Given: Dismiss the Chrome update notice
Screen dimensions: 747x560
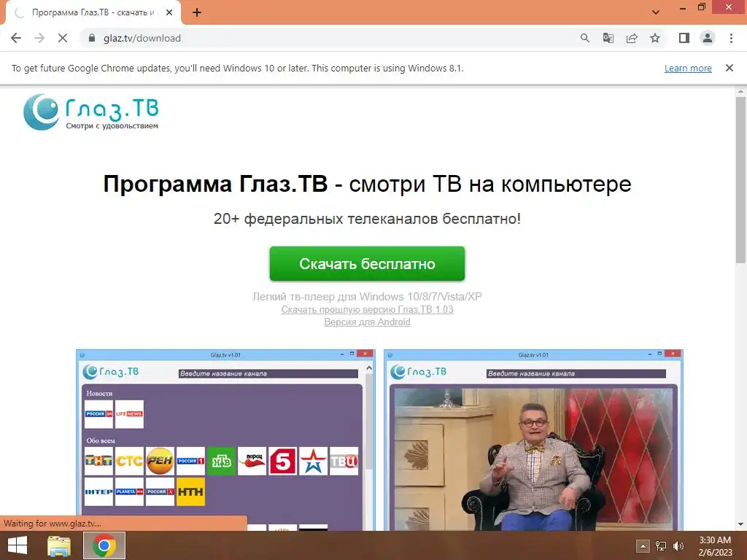Looking at the screenshot, I should pyautogui.click(x=729, y=68).
